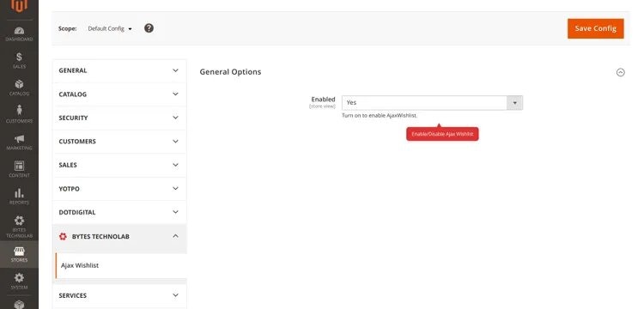
Task: Open the Marketing megaphone icon
Action: (19, 139)
